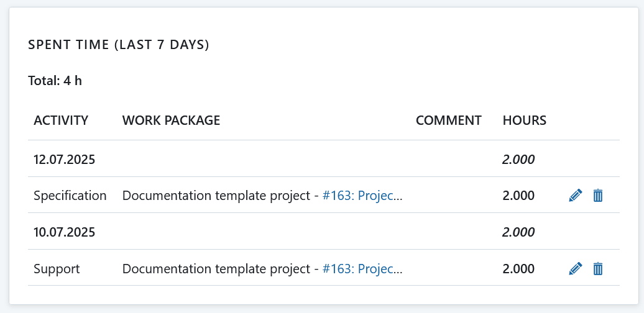Delete the Specification time entry
This screenshot has height=313, width=644.
coord(598,196)
